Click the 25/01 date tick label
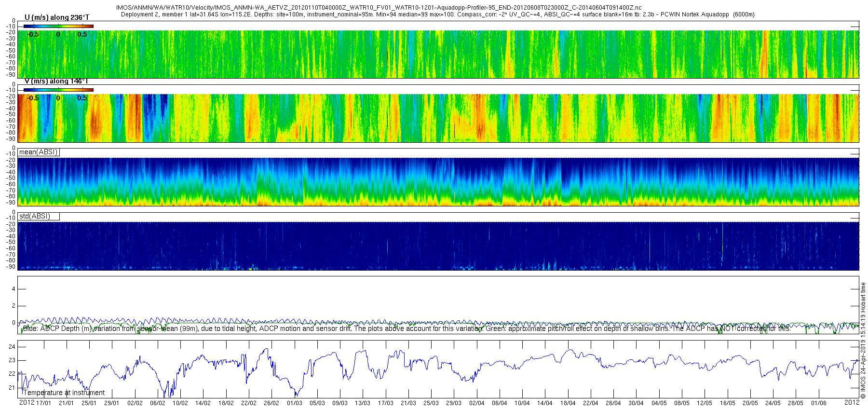The image size is (868, 410). tap(89, 403)
